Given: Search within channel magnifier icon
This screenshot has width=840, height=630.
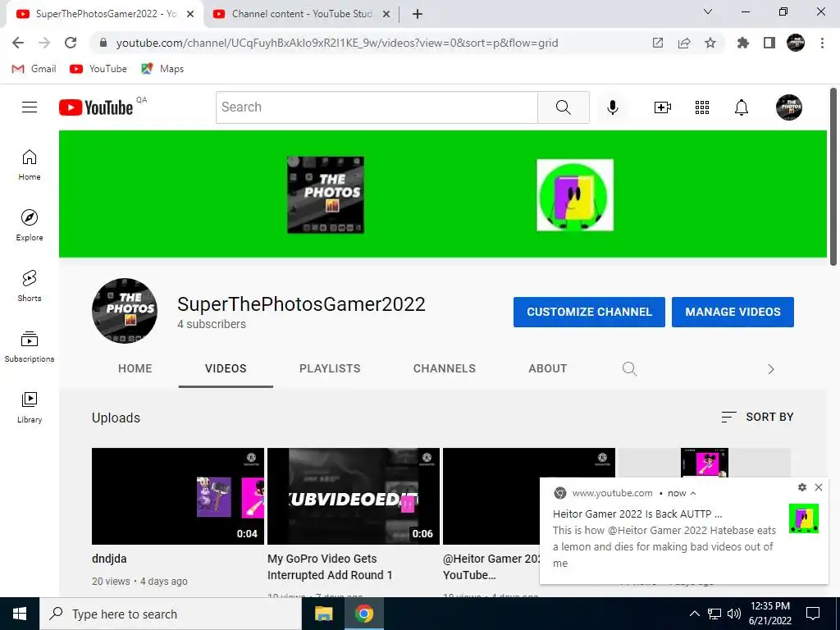Looking at the screenshot, I should [x=629, y=368].
